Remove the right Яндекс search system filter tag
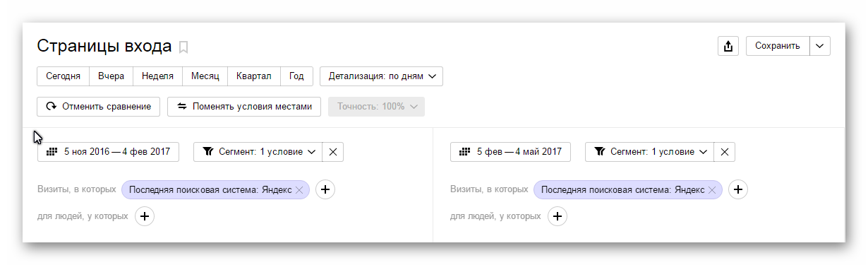 tap(711, 190)
